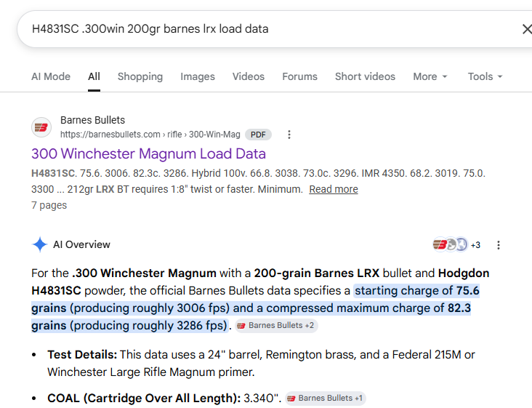Click the Read more link
532x408 pixels.
334,189
